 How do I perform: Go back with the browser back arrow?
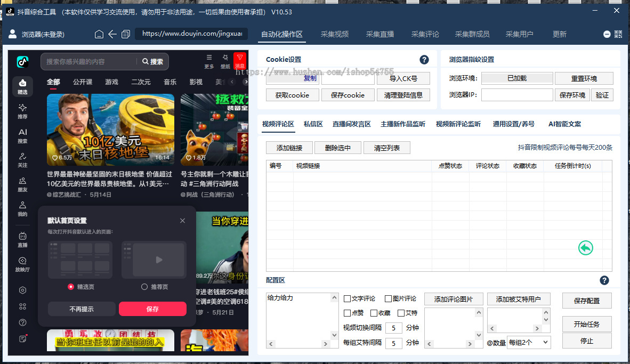(112, 34)
